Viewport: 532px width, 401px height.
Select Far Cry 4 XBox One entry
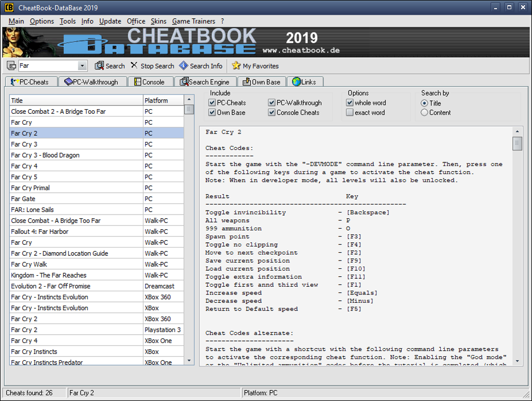click(96, 340)
